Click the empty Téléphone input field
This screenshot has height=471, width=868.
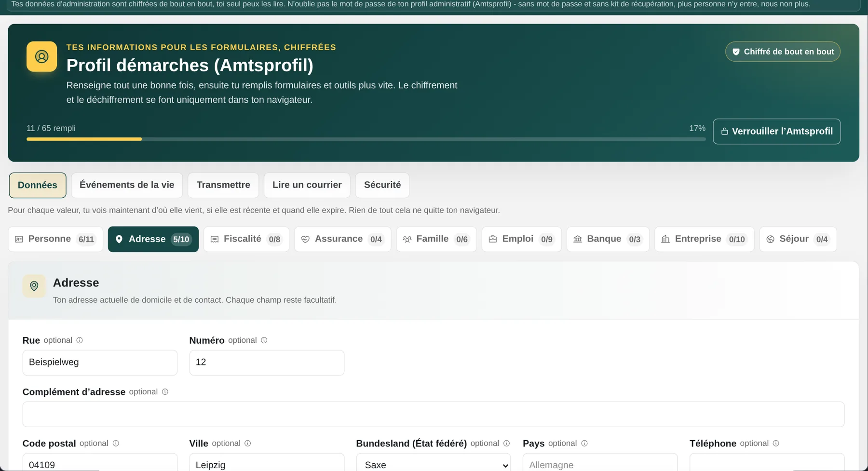767,463
